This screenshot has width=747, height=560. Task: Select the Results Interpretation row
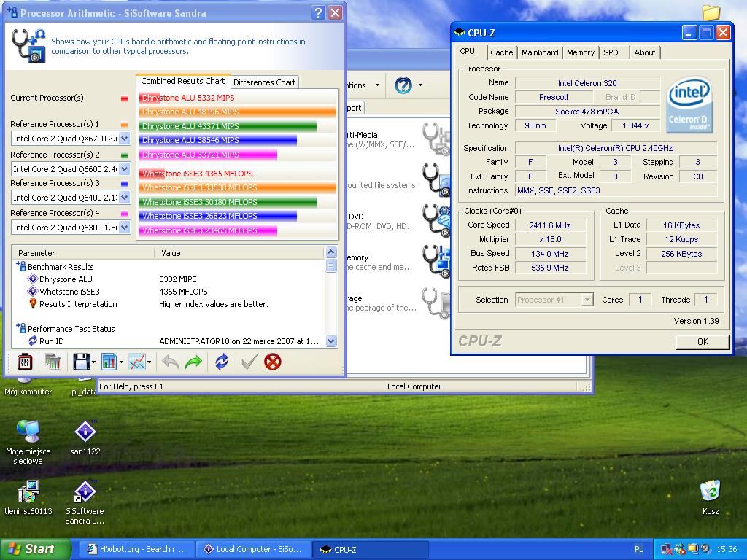[169, 304]
